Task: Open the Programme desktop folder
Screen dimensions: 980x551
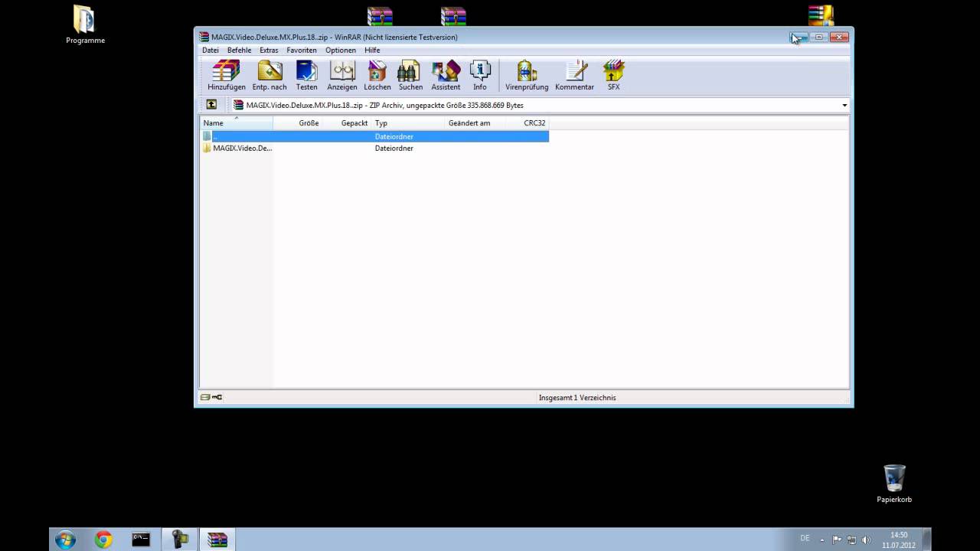Action: point(85,25)
